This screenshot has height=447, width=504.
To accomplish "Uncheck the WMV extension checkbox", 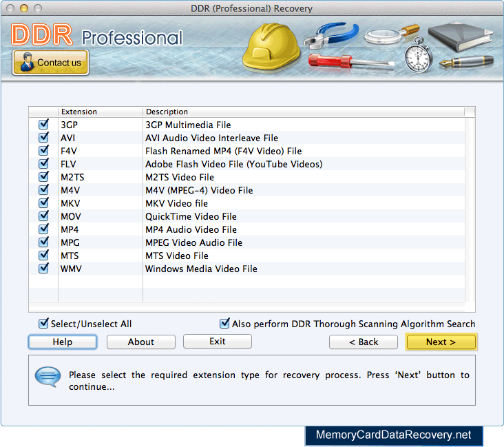I will [43, 268].
